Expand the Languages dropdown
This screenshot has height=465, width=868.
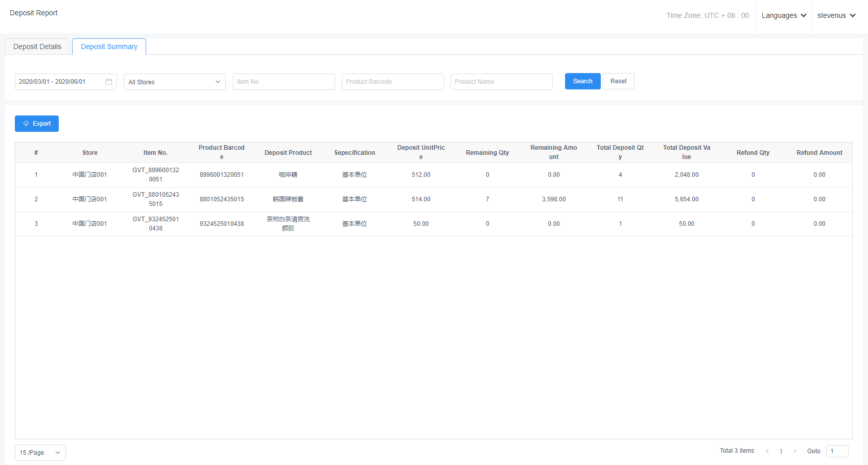pos(784,16)
